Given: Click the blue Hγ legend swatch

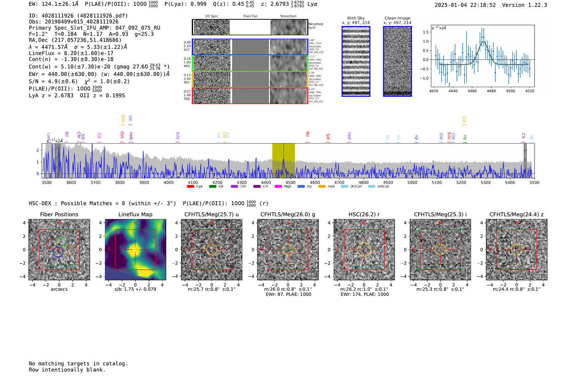Looking at the screenshot, I should [301, 187].
